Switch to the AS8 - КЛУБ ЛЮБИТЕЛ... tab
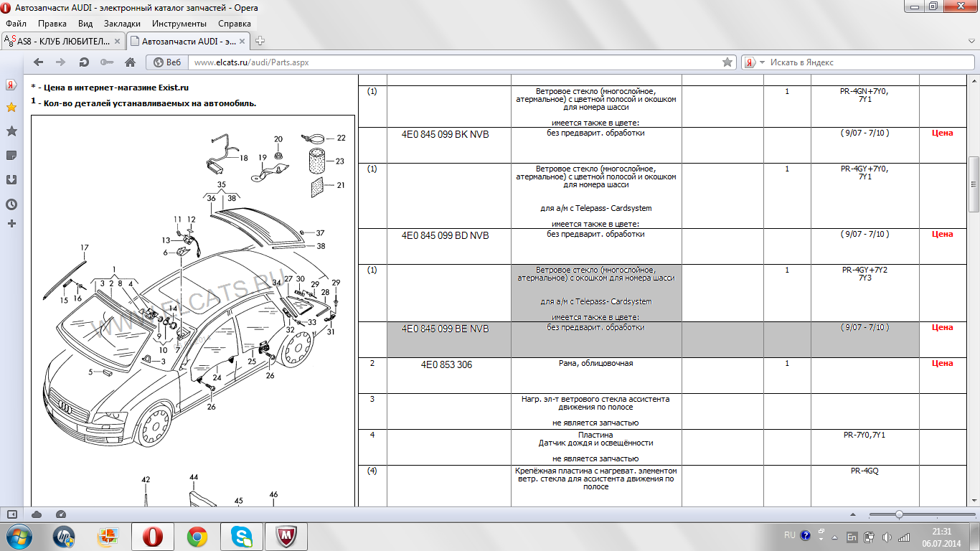This screenshot has width=980, height=551. [63, 41]
